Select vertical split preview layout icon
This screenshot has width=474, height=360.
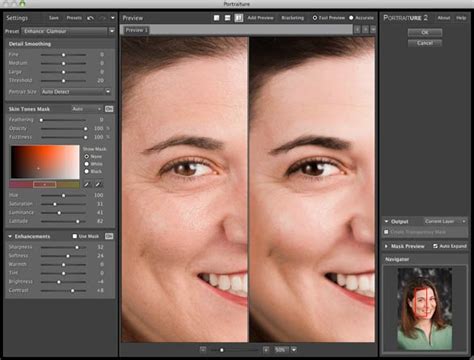239,18
